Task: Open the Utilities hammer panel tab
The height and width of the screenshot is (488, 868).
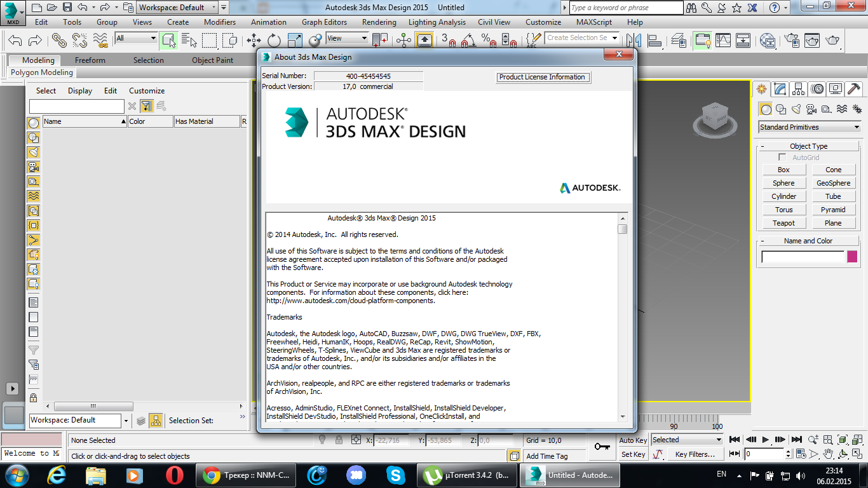Action: pyautogui.click(x=854, y=89)
